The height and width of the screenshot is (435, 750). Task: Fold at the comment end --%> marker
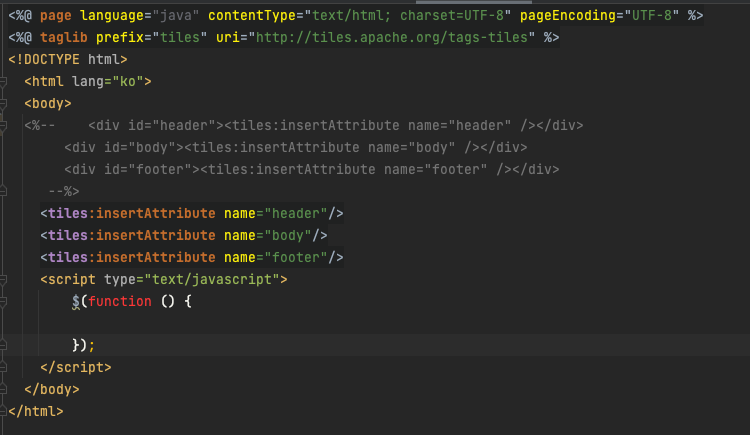click(3, 192)
